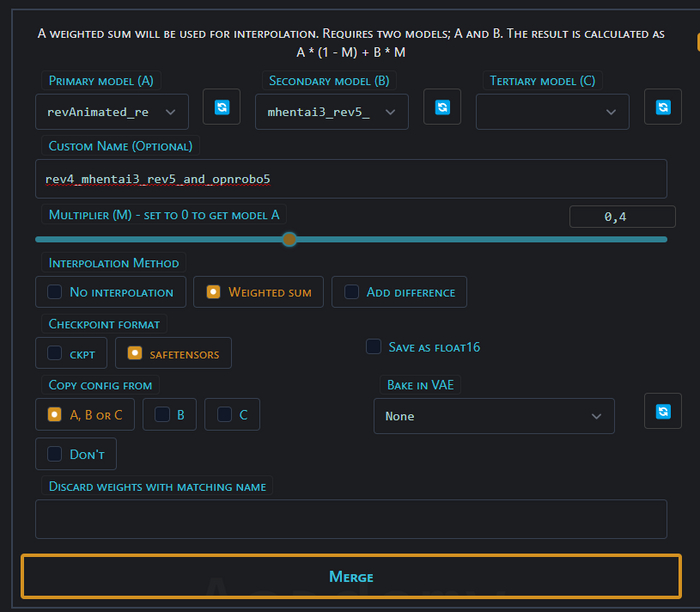Click the Multiplier (M) slider handle
Image resolution: width=700 pixels, height=612 pixels.
pyautogui.click(x=289, y=239)
